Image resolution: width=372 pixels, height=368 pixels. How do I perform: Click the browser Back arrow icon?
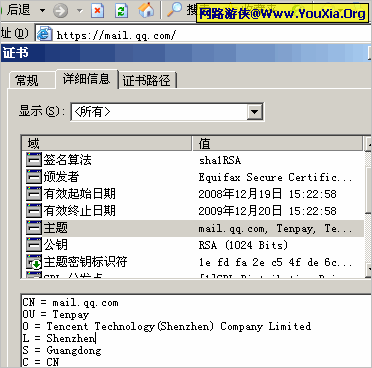click(x=1, y=10)
